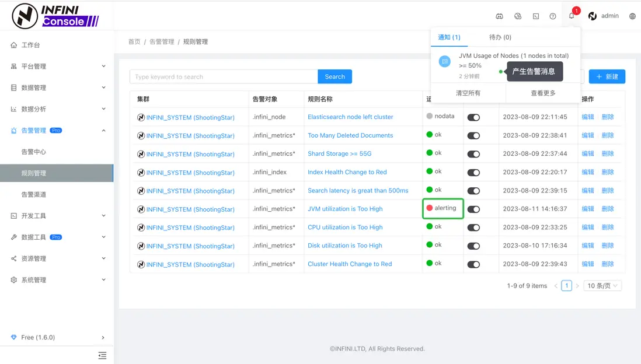
Task: Click the help question mark icon
Action: pyautogui.click(x=553, y=16)
